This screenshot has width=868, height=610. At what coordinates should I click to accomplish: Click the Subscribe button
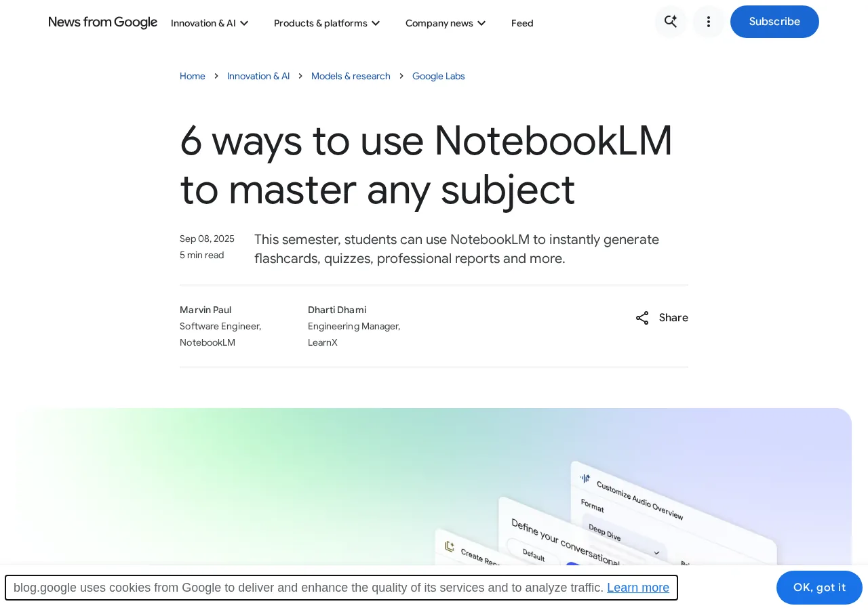pos(774,22)
